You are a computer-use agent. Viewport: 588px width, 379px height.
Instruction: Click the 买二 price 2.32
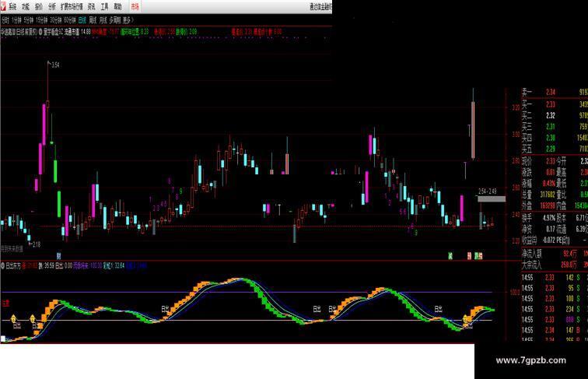[x=551, y=116]
